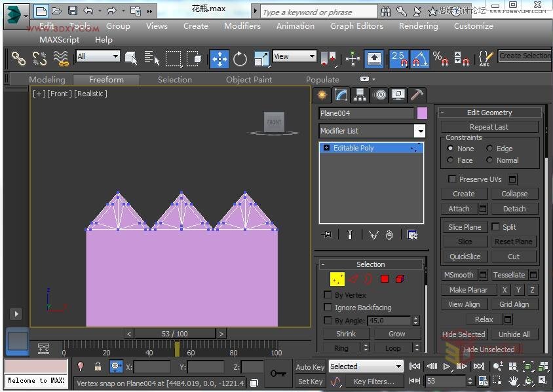Click the Plane004 object name field
This screenshot has width=553, height=392.
(366, 113)
